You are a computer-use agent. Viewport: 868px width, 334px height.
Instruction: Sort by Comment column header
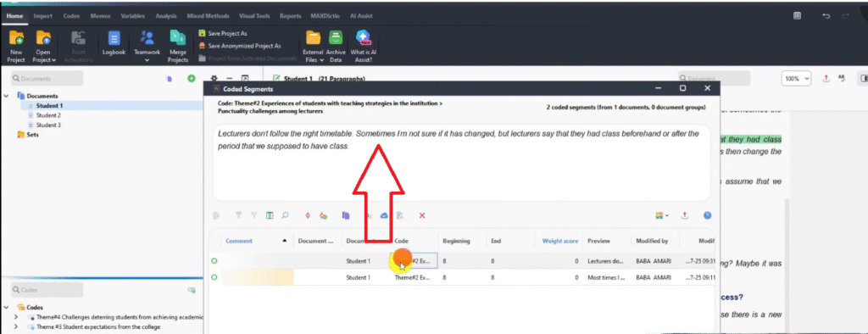click(239, 241)
